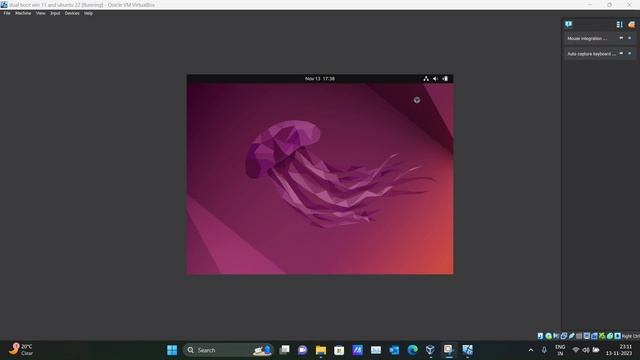
Task: Open the Windows Start menu
Action: 172,350
